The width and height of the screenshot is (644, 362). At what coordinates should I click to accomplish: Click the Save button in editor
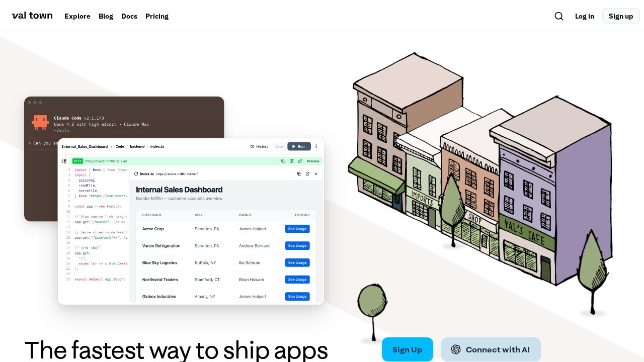click(x=279, y=147)
